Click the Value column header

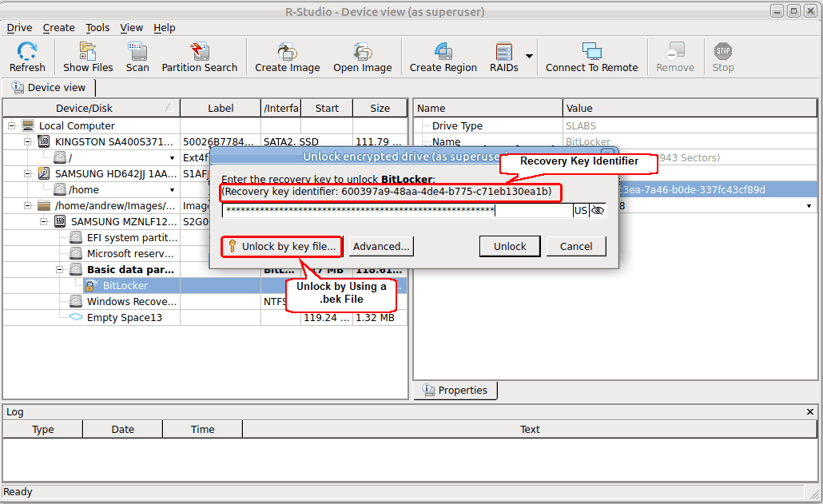coord(690,108)
